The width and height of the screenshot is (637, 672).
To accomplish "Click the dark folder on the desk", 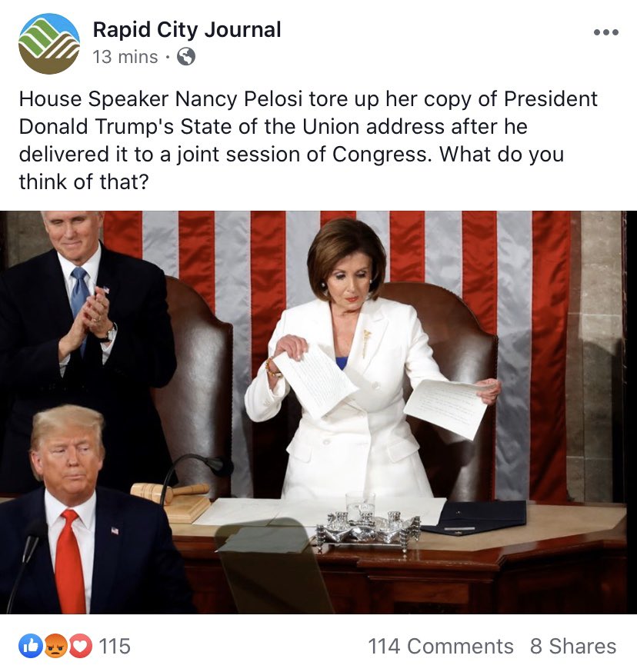I will point(475,517).
